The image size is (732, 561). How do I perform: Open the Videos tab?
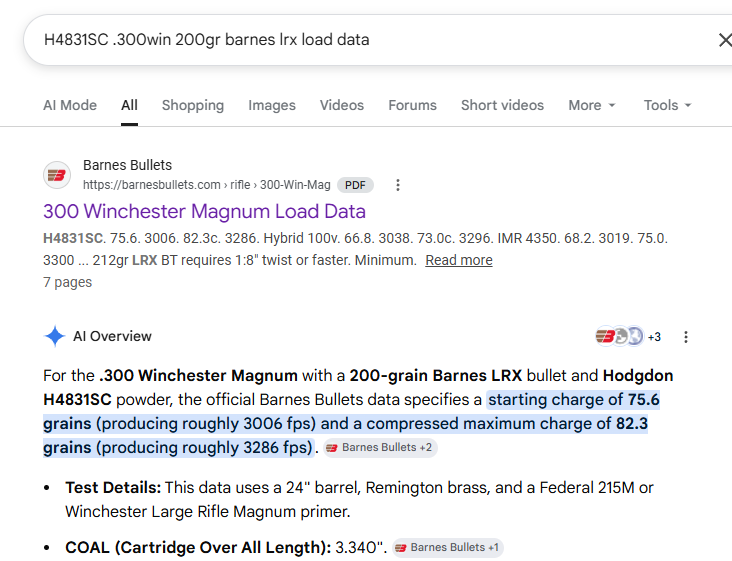pyautogui.click(x=342, y=105)
